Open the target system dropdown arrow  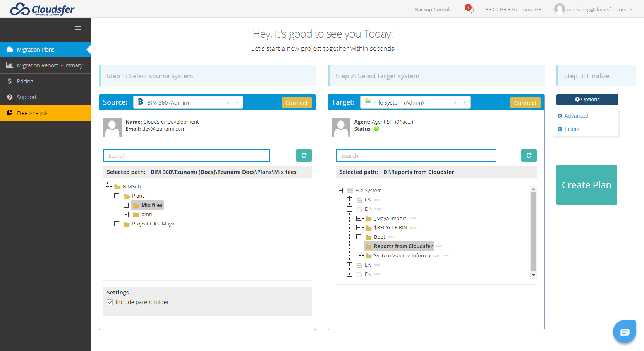(x=464, y=103)
